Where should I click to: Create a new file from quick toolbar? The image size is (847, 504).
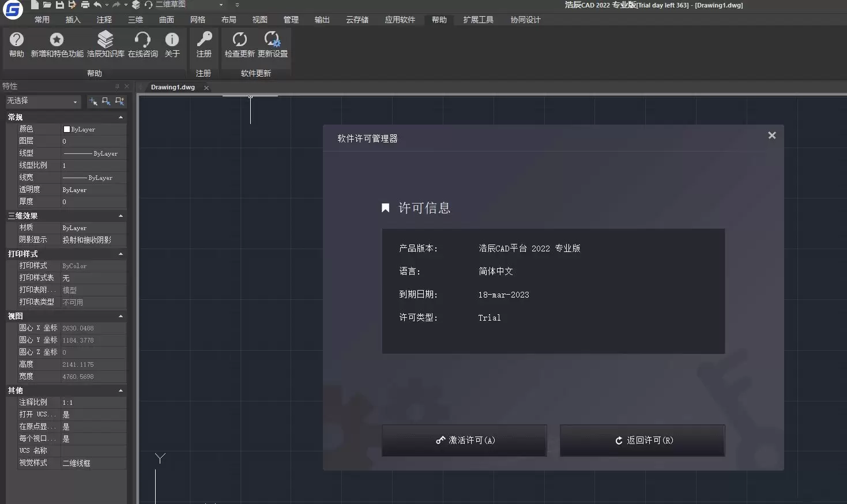35,5
